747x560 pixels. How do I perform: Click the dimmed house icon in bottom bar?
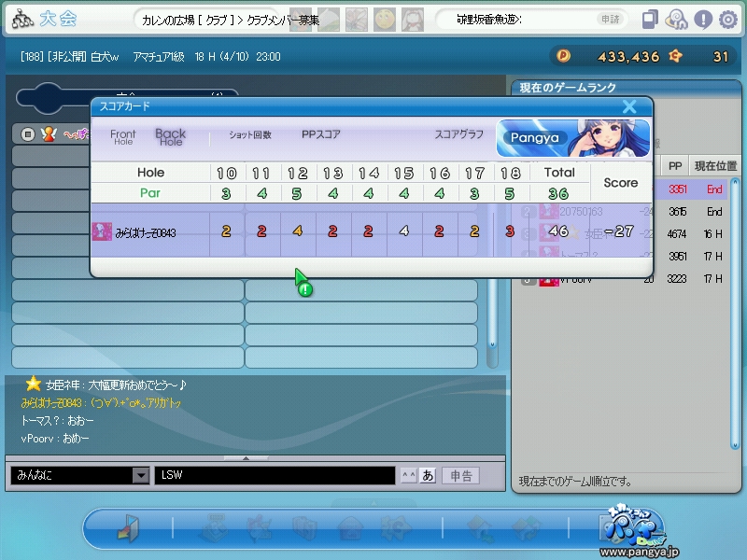351,528
